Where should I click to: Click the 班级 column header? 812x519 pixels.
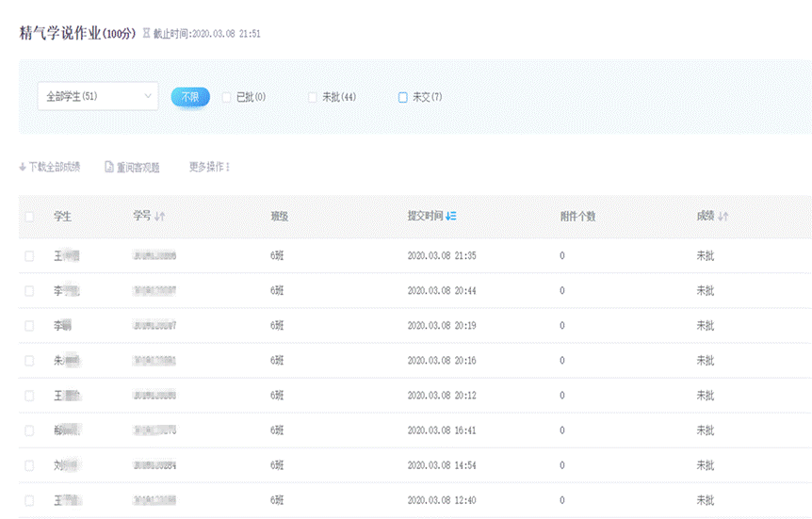279,217
